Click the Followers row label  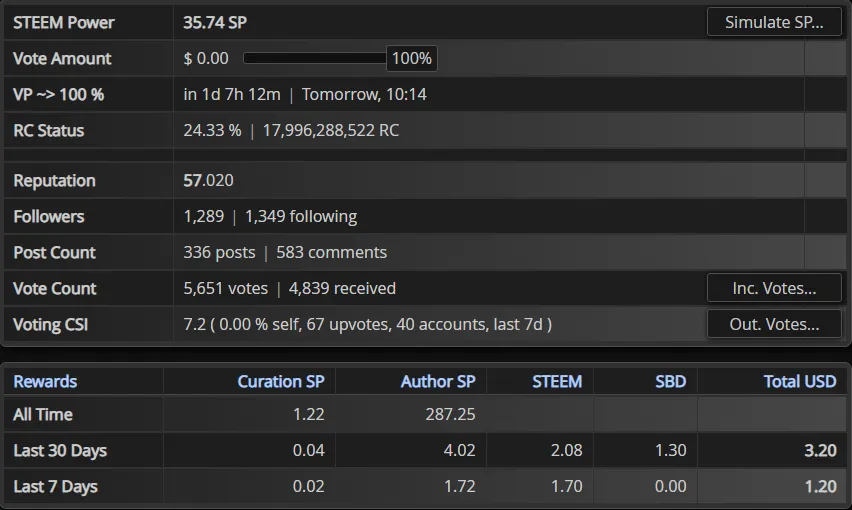point(49,216)
